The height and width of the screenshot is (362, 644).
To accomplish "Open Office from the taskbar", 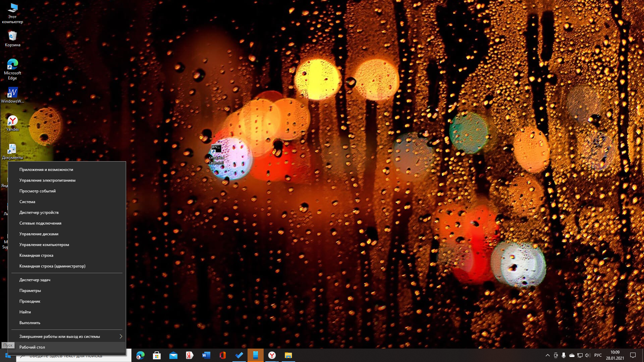I will (223, 355).
